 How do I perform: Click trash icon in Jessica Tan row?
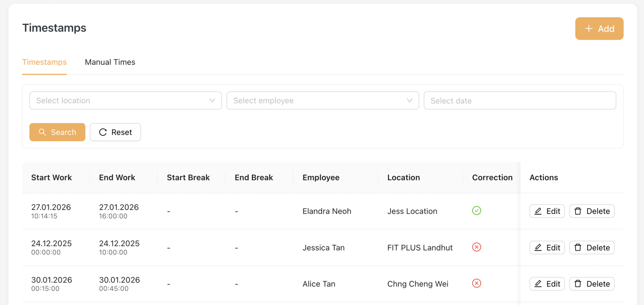[578, 247]
